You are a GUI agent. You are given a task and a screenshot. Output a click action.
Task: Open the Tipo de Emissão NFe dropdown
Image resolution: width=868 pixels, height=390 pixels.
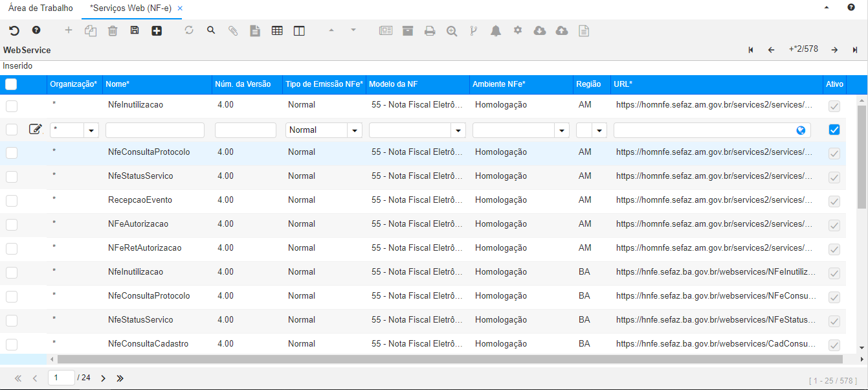pos(355,130)
